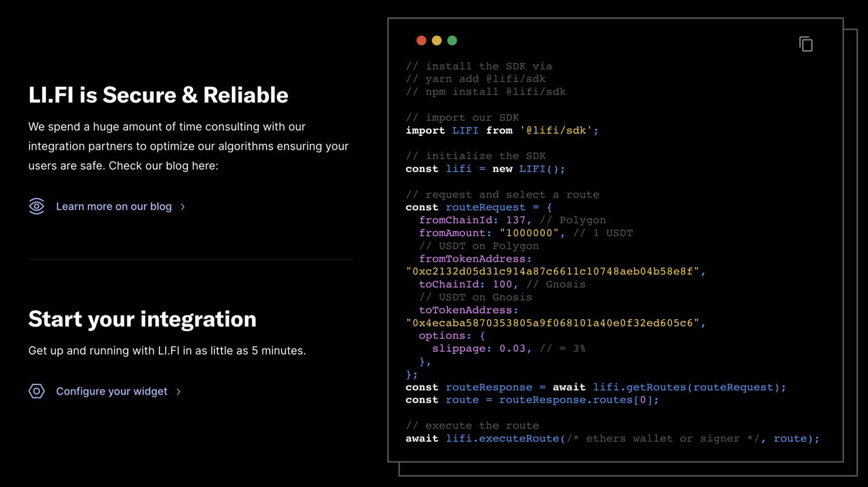Click the '// USDT on Gnosis' comment
This screenshot has height=487, width=868.
(x=476, y=297)
